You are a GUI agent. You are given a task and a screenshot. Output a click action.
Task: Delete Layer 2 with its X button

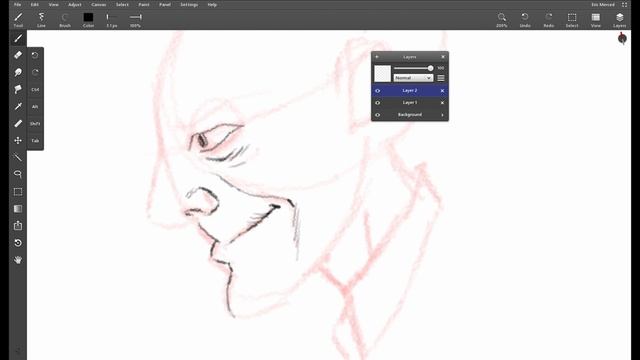tap(442, 91)
